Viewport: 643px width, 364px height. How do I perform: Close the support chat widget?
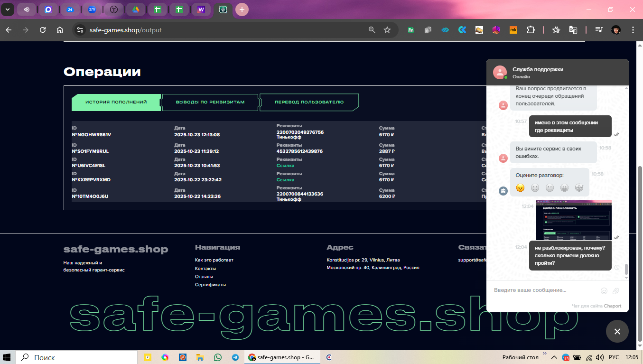point(617,331)
